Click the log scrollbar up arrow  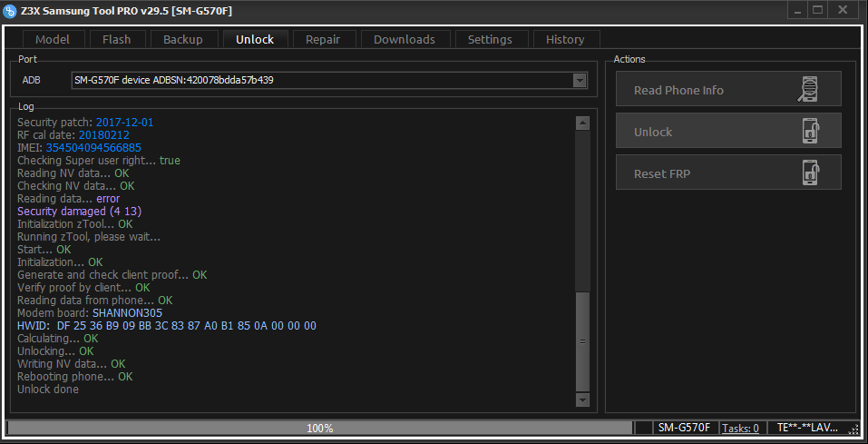click(583, 123)
